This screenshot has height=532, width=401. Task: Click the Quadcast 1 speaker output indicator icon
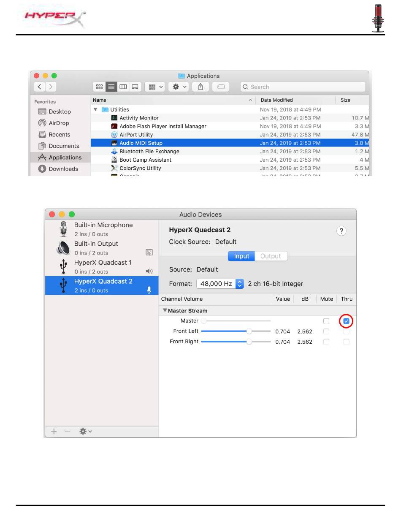pos(149,271)
